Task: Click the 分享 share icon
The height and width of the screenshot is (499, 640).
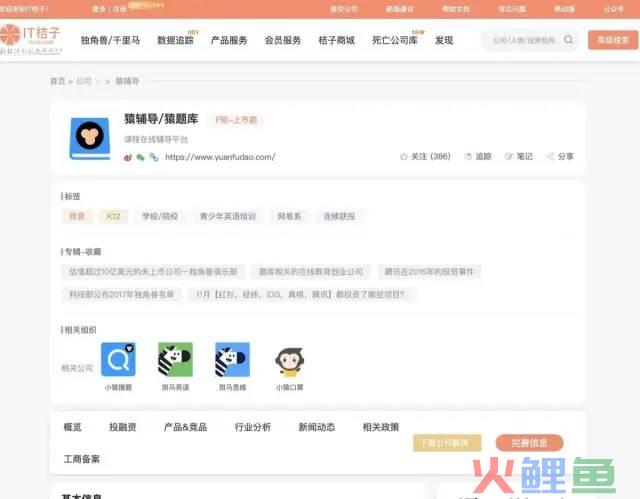Action: click(550, 156)
